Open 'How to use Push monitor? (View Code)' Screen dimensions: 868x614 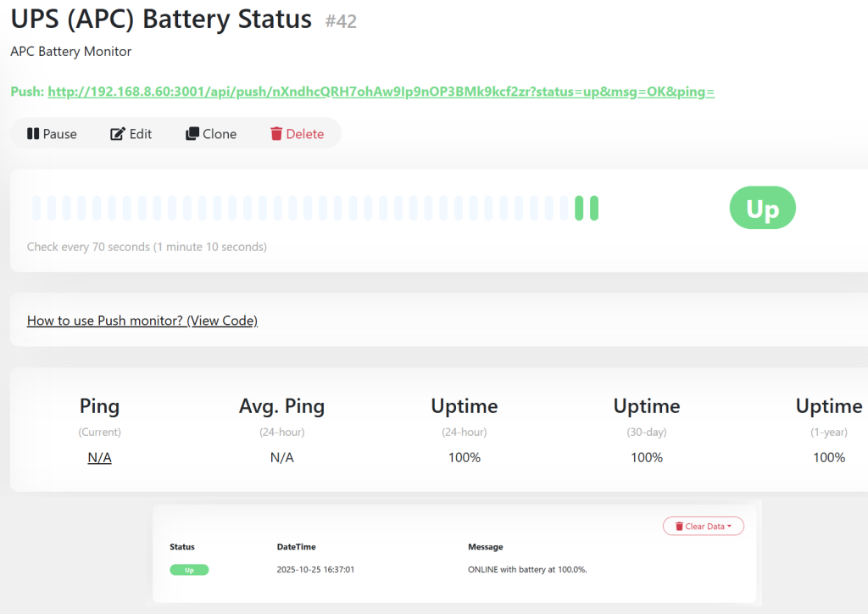pyautogui.click(x=142, y=321)
